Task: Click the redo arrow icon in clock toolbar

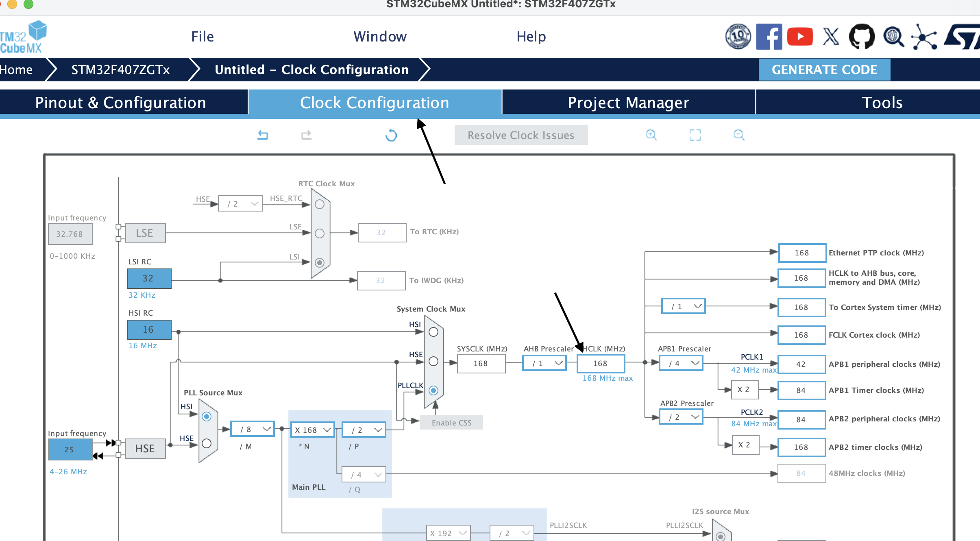Action: pos(306,135)
